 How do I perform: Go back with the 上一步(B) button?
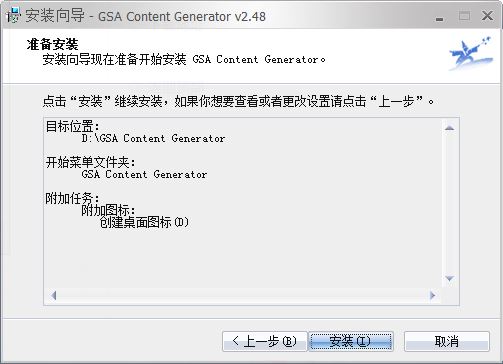[265, 341]
